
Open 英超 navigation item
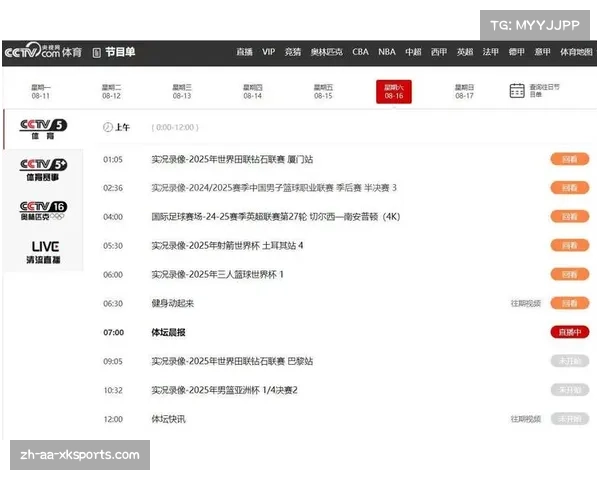[x=465, y=52]
